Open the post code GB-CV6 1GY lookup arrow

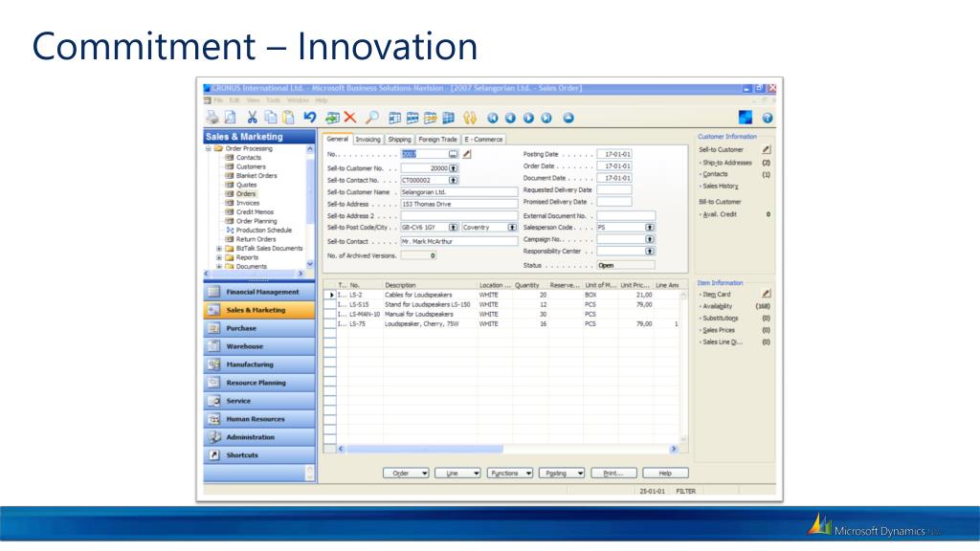453,228
